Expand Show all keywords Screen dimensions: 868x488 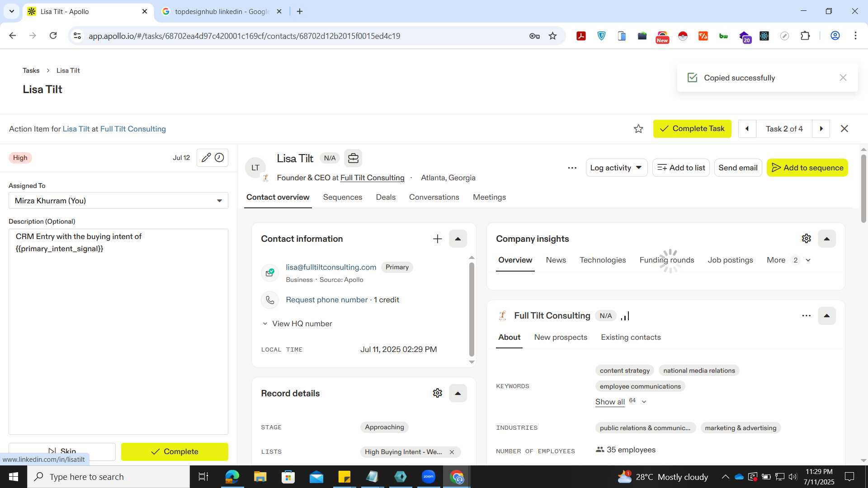point(621,402)
